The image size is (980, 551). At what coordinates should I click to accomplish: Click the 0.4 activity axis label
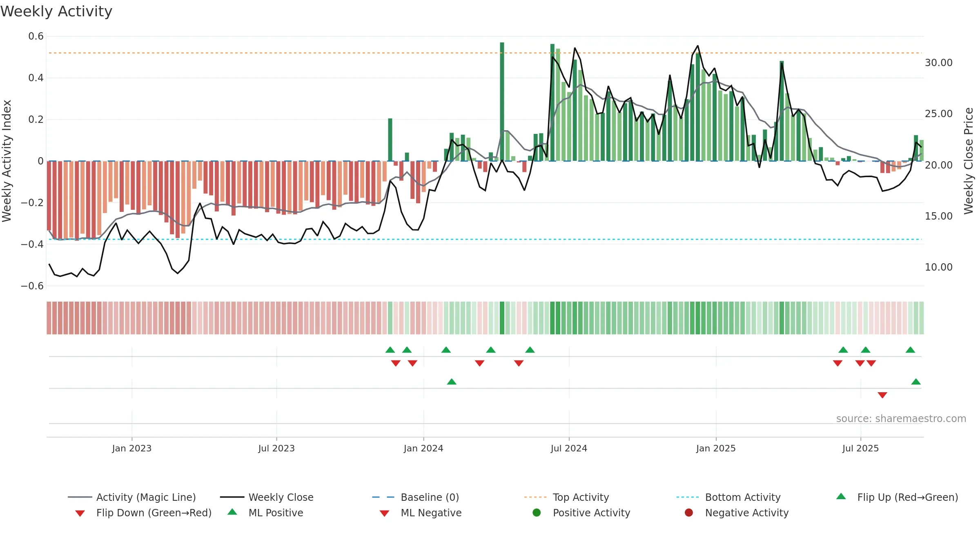tap(36, 78)
